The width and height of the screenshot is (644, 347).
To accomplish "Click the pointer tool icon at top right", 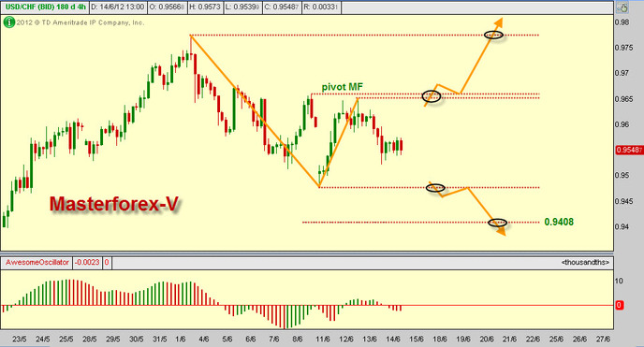I will click(x=622, y=7).
